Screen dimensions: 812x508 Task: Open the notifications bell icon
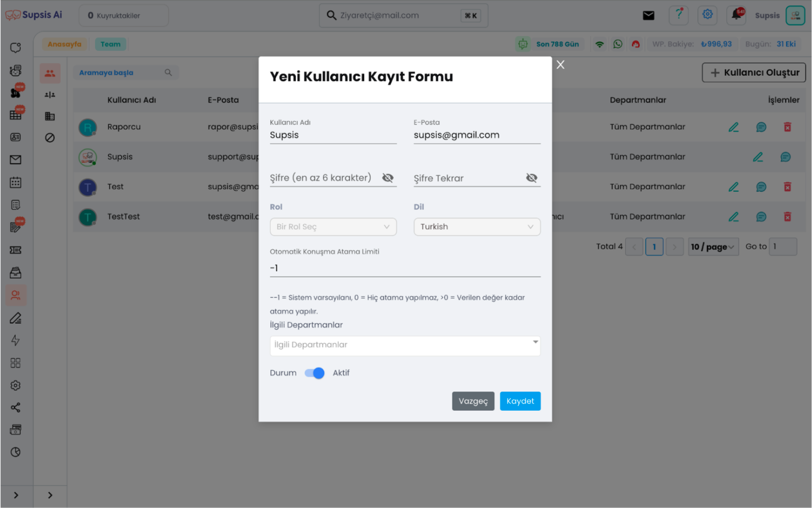[x=736, y=15]
